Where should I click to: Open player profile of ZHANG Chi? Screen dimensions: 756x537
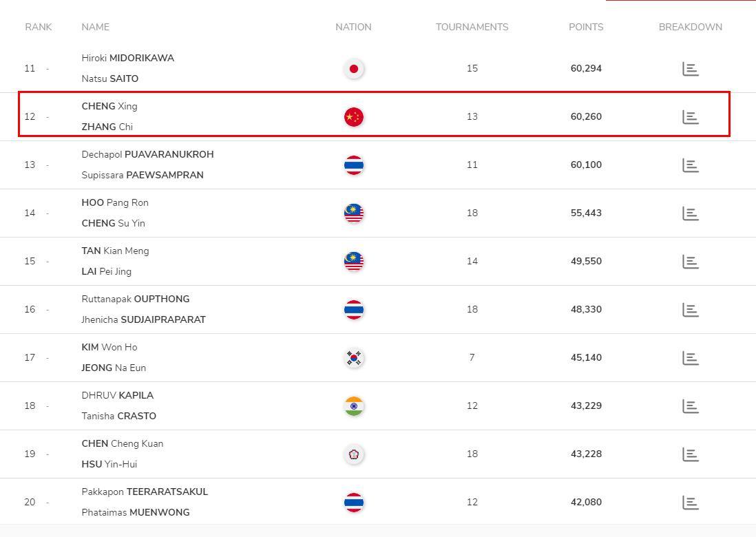pos(107,127)
